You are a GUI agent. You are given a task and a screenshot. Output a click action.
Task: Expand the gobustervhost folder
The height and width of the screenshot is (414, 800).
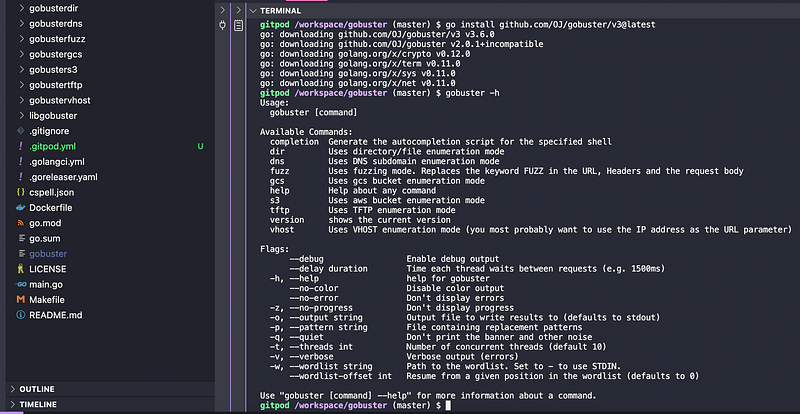[x=60, y=100]
